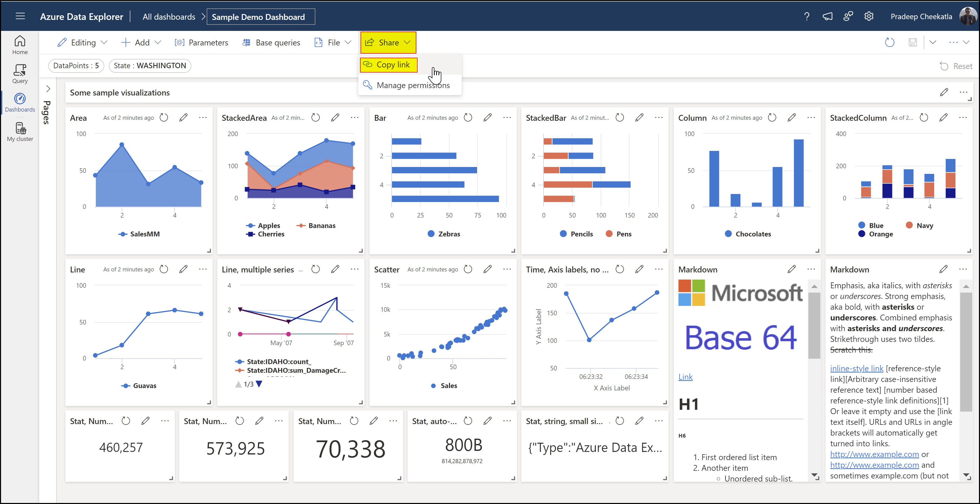This screenshot has width=980, height=504.
Task: Open the Link hyperlink in Markdown tile
Action: point(686,377)
